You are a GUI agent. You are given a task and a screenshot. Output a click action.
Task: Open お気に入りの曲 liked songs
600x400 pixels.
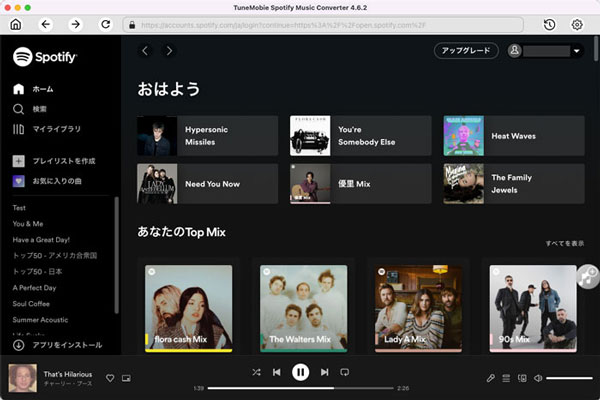tap(47, 181)
